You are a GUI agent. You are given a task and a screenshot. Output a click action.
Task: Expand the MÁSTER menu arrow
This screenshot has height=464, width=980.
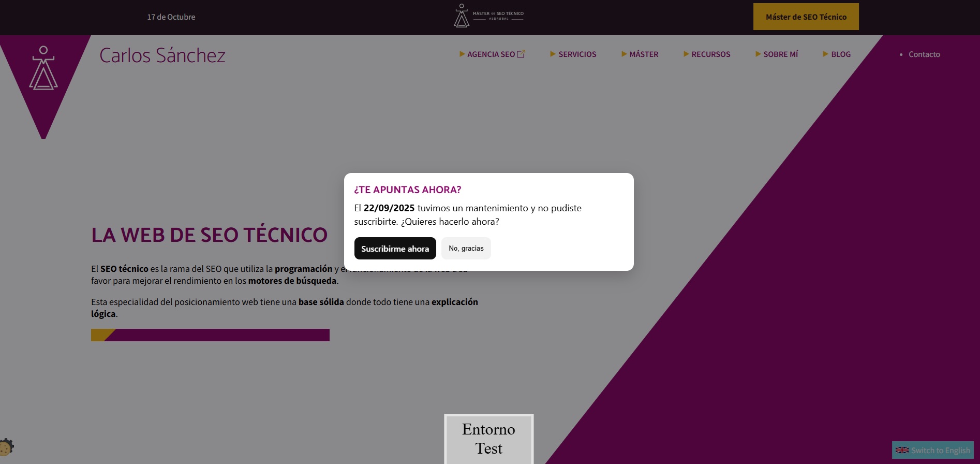tap(623, 54)
